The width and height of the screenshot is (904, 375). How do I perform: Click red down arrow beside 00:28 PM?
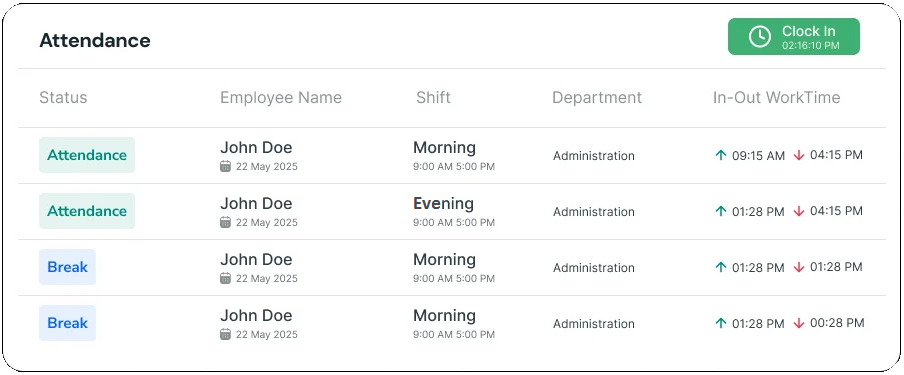pos(798,323)
